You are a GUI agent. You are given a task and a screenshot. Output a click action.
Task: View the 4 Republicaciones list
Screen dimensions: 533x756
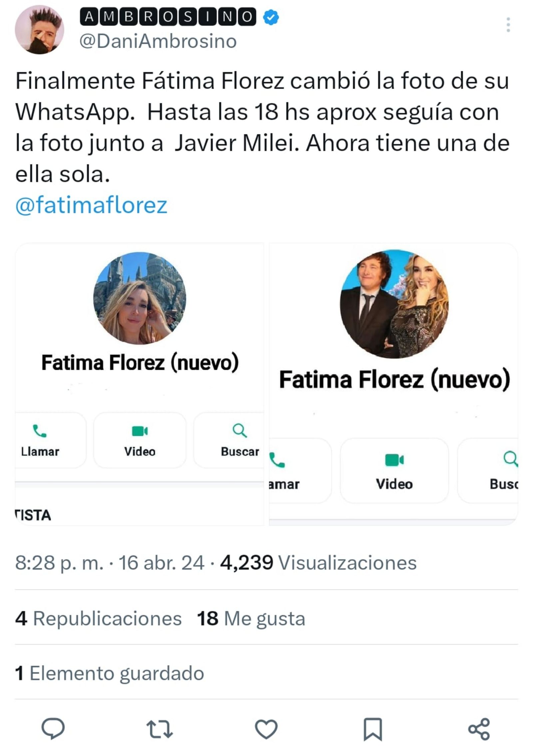tap(99, 619)
